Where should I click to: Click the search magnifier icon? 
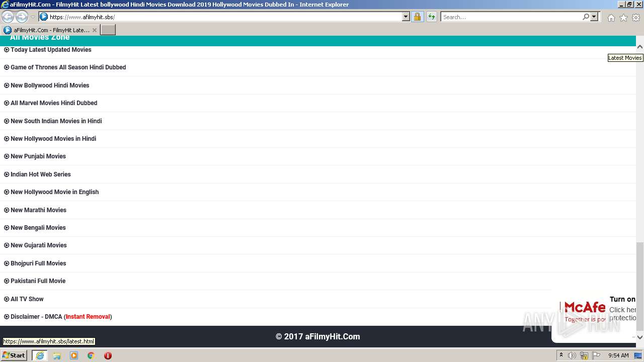(586, 17)
